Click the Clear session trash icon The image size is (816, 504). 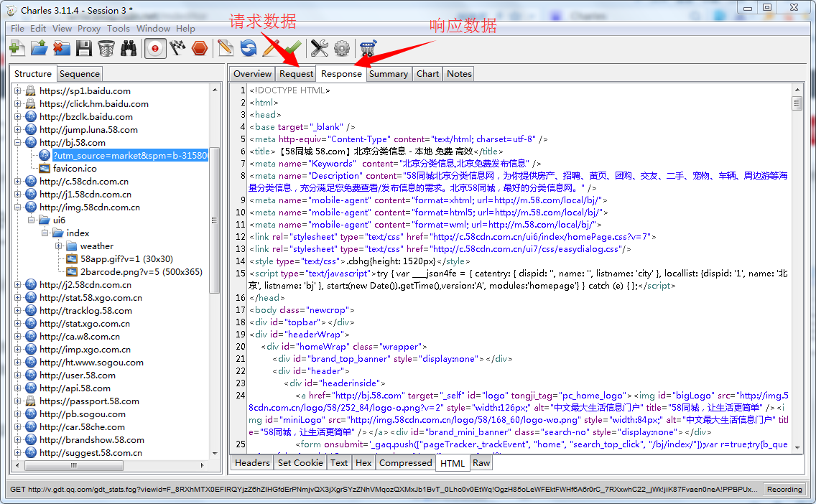106,48
